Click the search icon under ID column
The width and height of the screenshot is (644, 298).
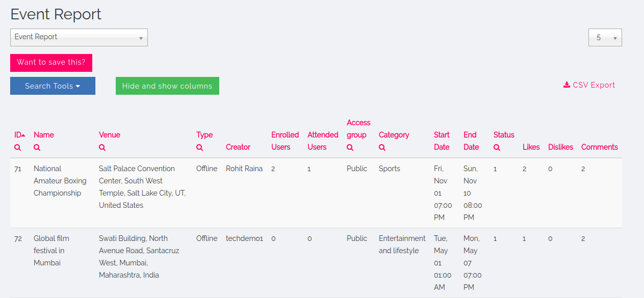pos(18,148)
